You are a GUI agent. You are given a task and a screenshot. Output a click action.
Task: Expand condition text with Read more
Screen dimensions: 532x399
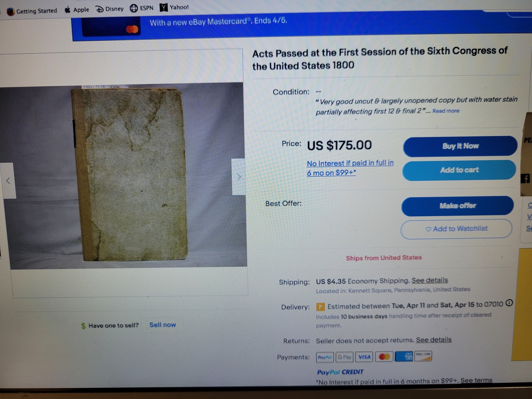point(446,111)
